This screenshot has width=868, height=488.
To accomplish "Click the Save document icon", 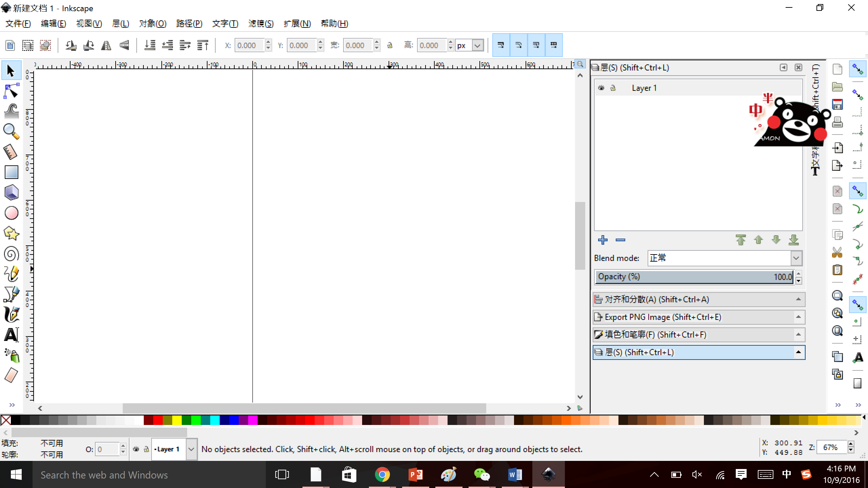I will pos(837,104).
